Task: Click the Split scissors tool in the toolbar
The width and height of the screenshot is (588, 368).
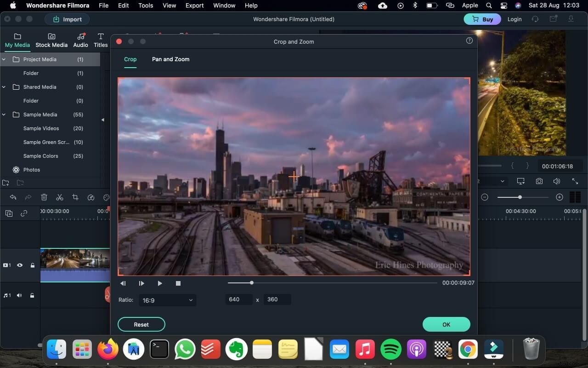Action: pos(60,197)
